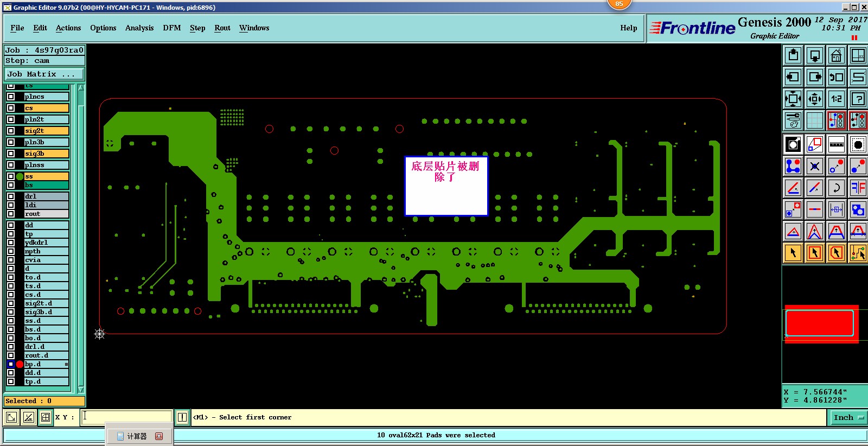Click the pan left view icon

(793, 77)
